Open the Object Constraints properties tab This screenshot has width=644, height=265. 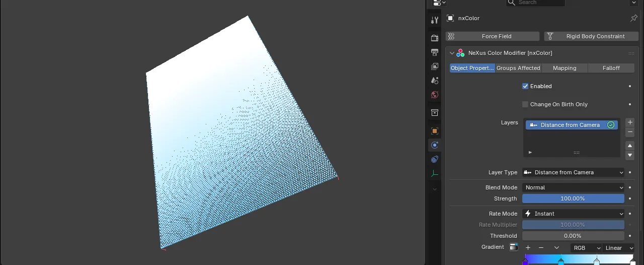pos(435,159)
